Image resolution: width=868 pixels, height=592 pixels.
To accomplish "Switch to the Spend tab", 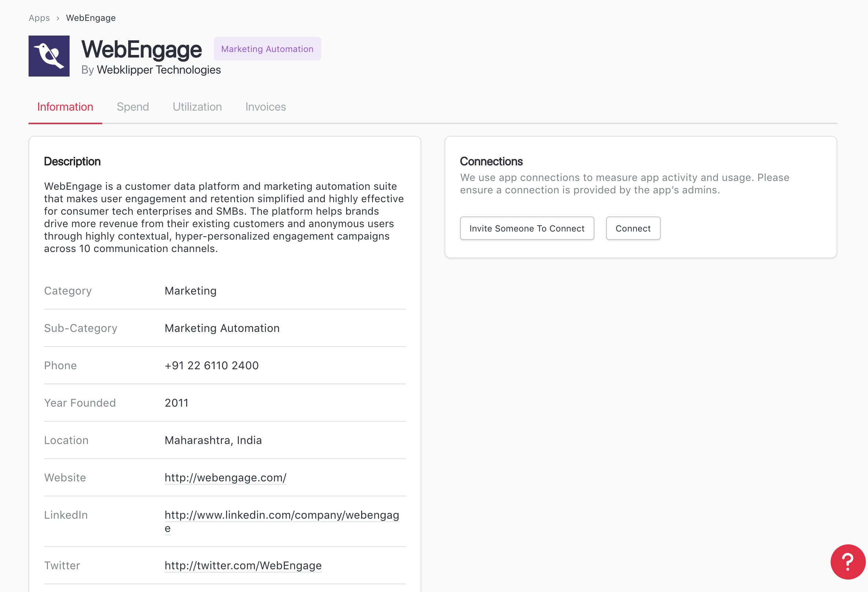I will pyautogui.click(x=133, y=107).
